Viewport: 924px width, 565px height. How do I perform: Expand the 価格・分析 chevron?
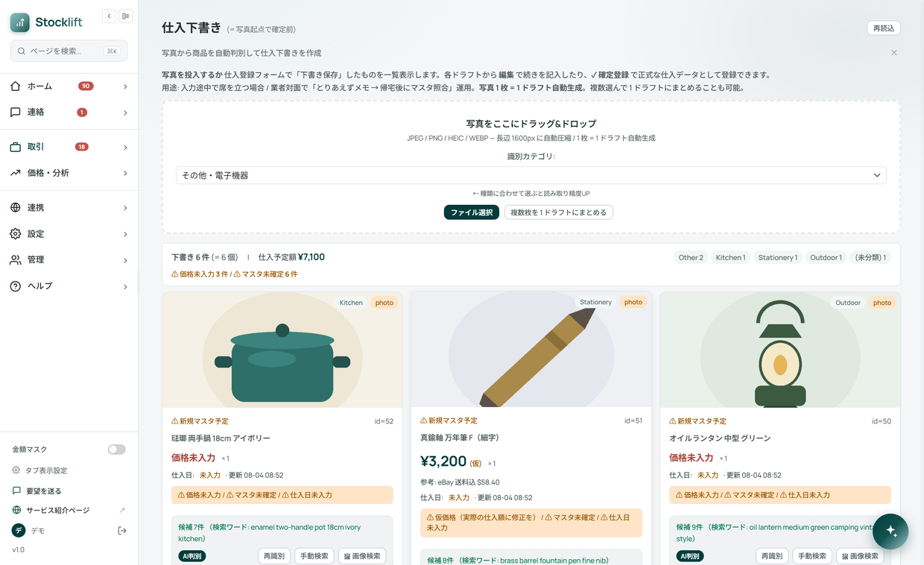point(125,173)
